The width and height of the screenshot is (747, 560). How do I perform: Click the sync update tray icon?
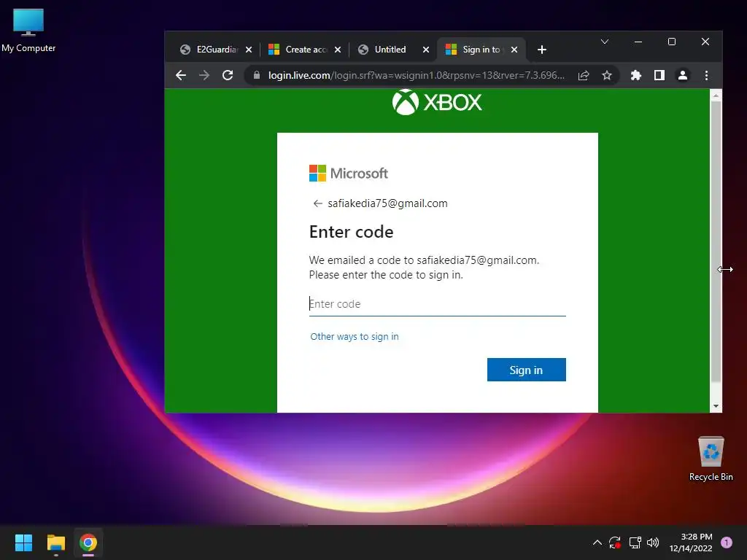615,542
